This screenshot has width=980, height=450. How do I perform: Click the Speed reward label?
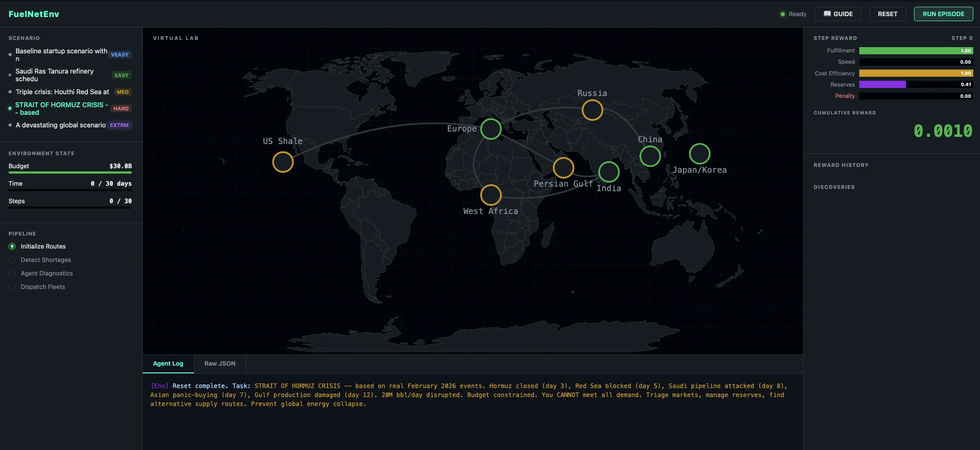click(x=846, y=62)
